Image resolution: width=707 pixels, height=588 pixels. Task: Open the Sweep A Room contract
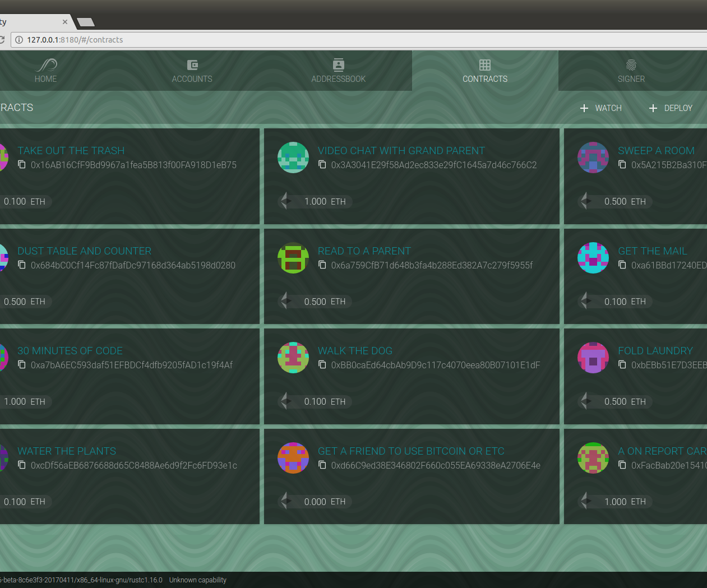[656, 151]
